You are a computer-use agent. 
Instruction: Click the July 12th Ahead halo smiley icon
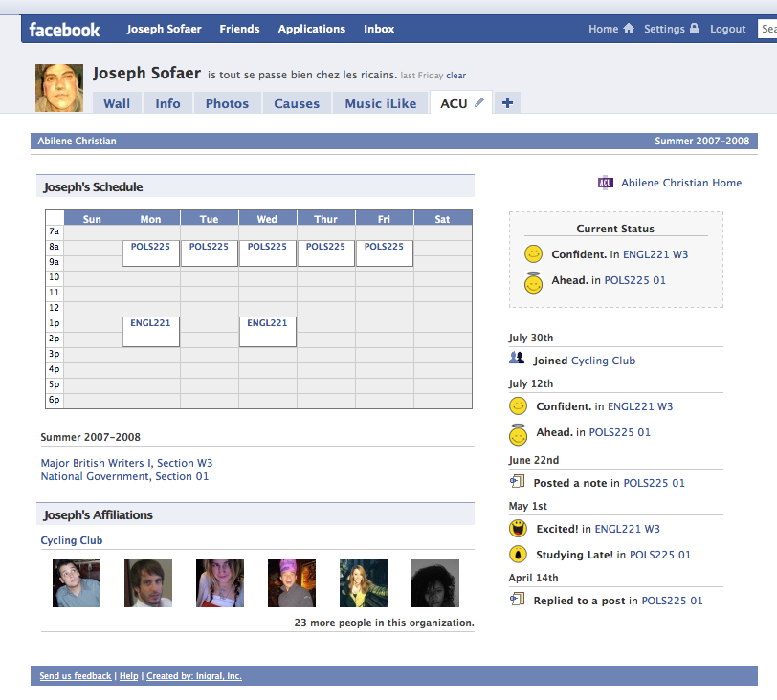click(518, 435)
